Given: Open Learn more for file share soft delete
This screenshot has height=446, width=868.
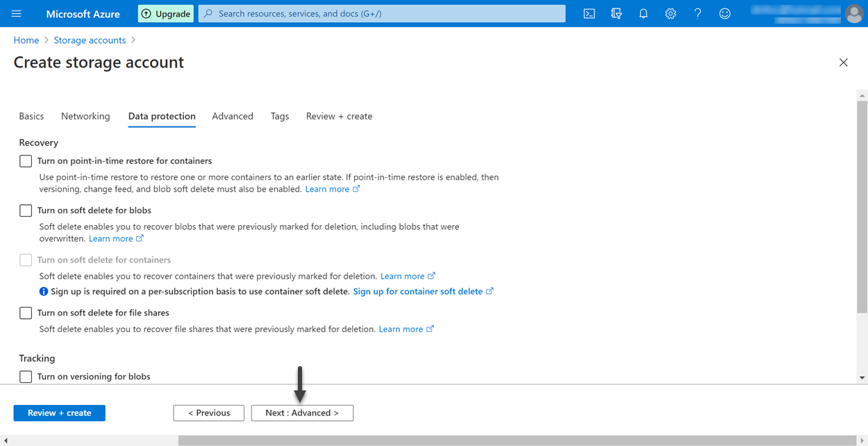Looking at the screenshot, I should coord(406,329).
